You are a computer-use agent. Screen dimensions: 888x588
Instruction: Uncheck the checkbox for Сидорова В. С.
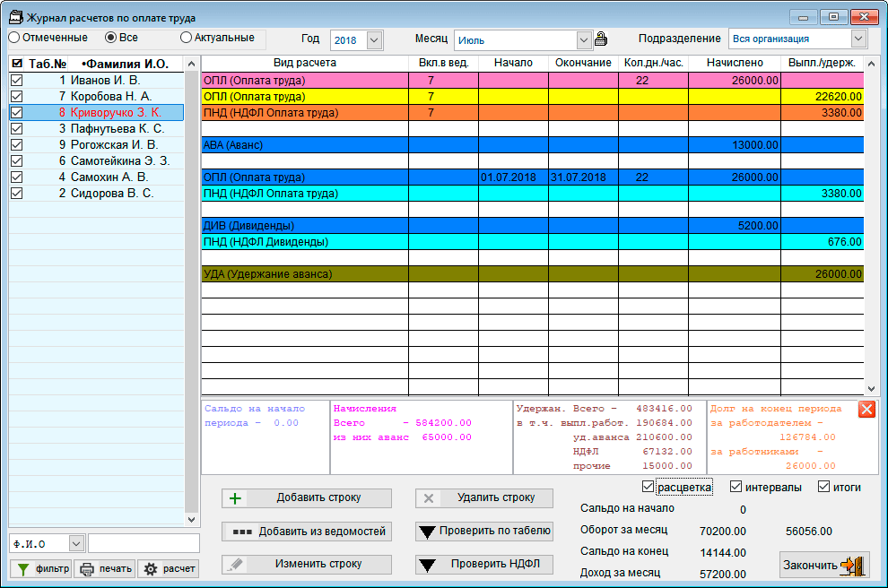[17, 193]
